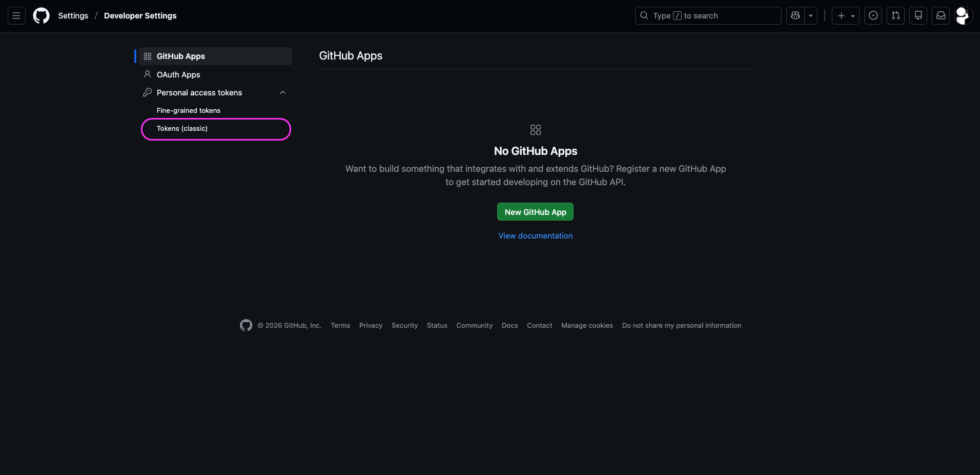
Task: Open the GitHub home logo
Action: [x=41, y=15]
